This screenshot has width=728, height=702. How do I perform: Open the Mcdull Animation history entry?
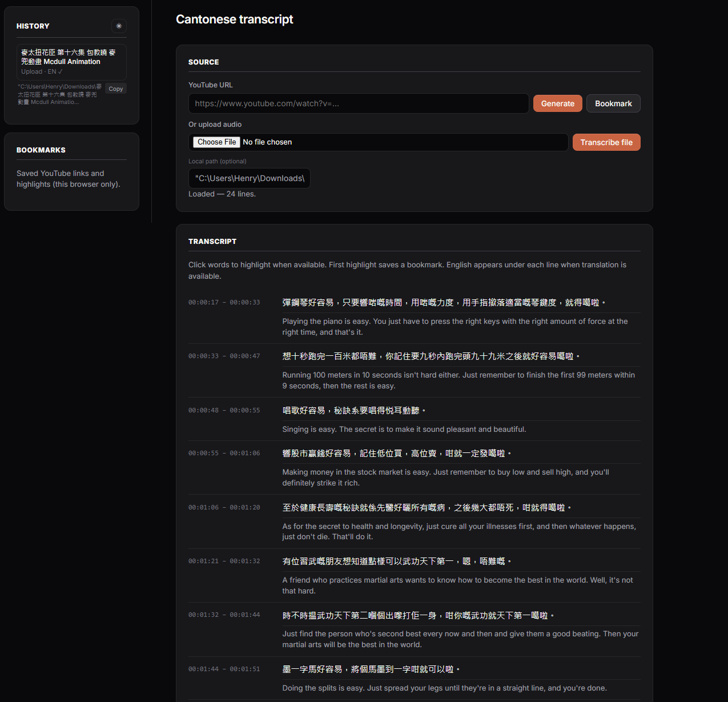[x=71, y=62]
